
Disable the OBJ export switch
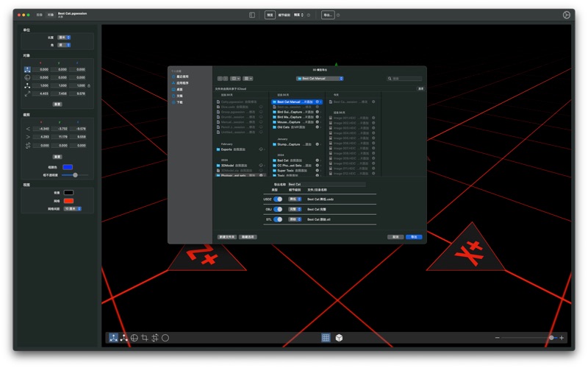(278, 209)
